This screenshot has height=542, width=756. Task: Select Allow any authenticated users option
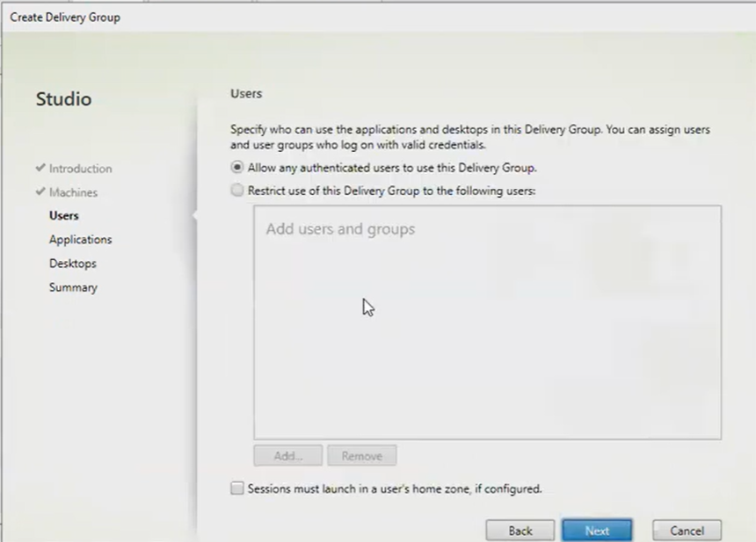tap(237, 167)
